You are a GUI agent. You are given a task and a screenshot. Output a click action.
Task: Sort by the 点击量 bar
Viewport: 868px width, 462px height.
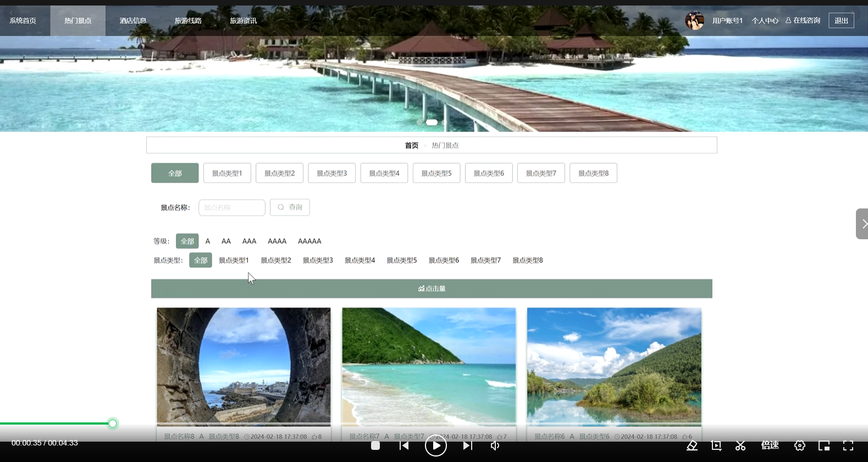point(432,289)
